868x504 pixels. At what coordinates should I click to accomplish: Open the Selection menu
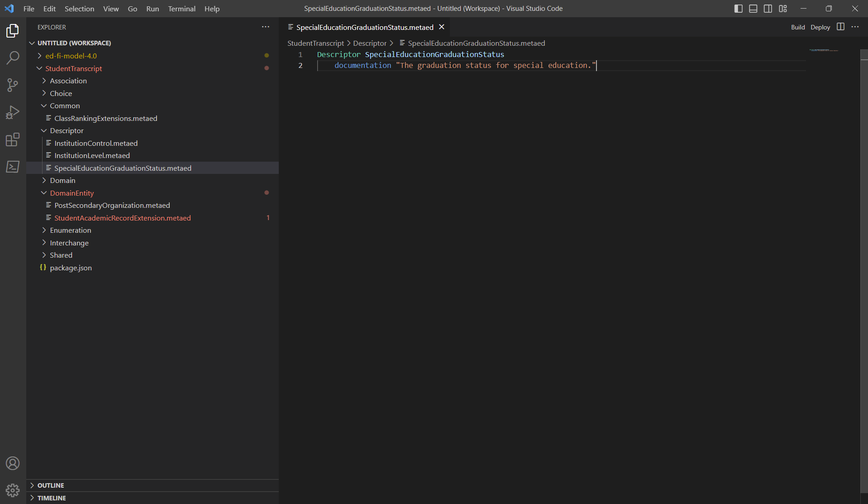click(x=79, y=9)
